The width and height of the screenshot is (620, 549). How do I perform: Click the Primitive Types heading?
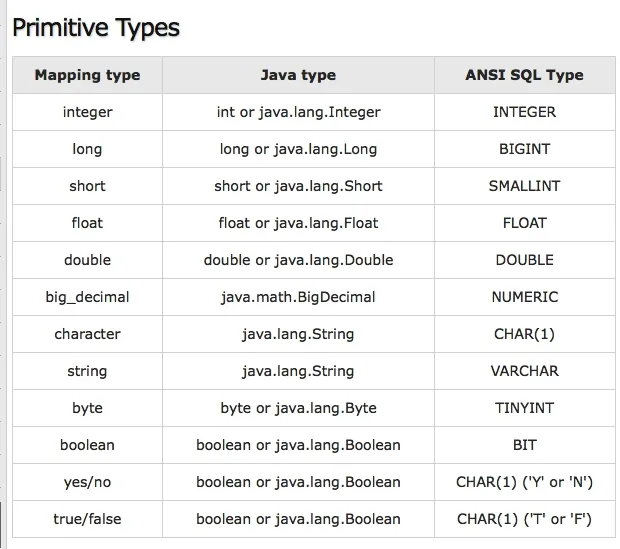tap(96, 28)
